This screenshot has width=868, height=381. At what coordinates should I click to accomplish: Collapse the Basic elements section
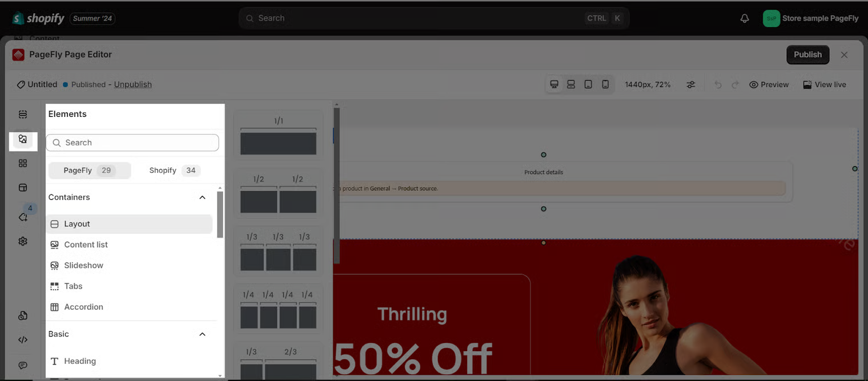click(202, 334)
